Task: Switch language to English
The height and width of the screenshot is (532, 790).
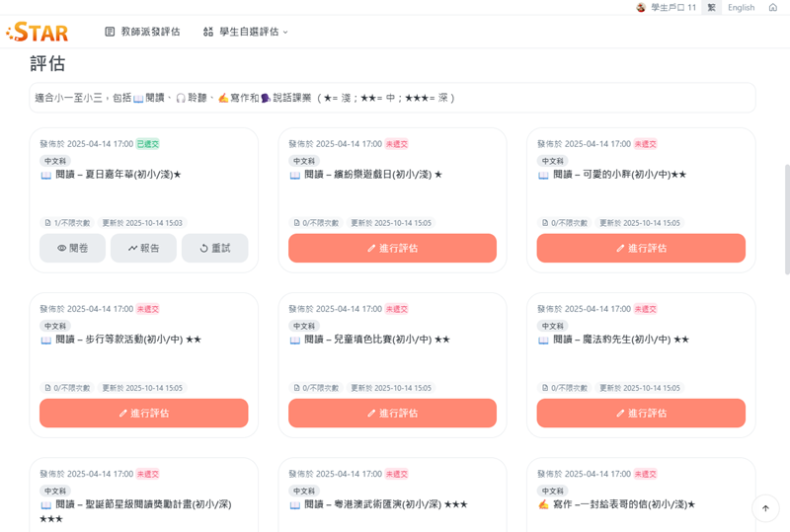Action: (741, 8)
